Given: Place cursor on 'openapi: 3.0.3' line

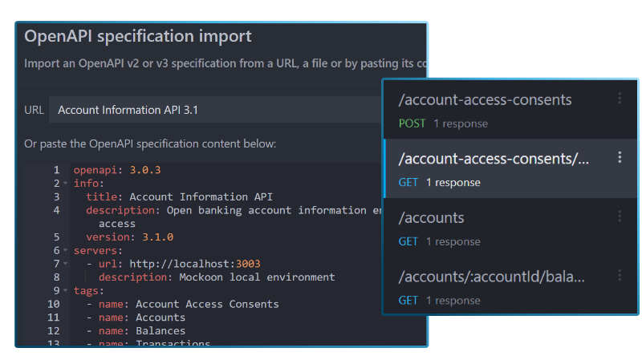Looking at the screenshot, I should pos(117,170).
